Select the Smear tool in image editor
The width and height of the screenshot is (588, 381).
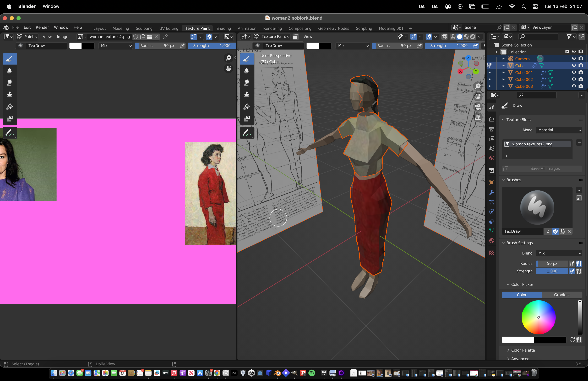(10, 83)
